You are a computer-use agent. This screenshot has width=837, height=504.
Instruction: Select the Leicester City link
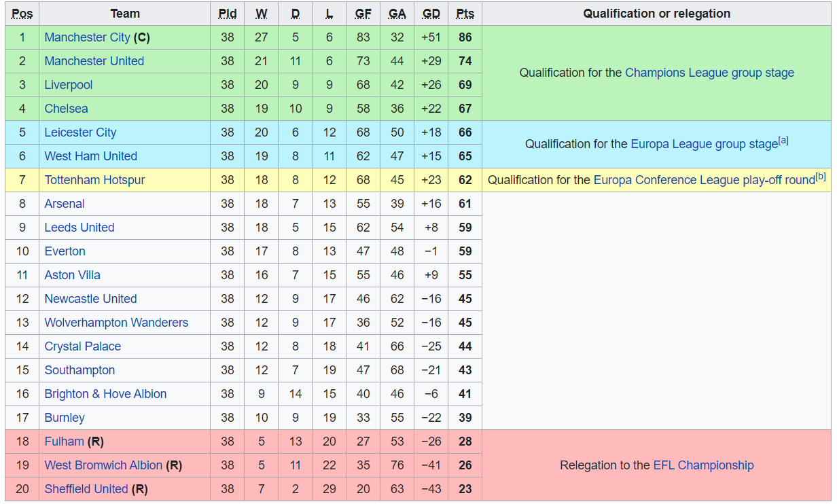coord(80,132)
